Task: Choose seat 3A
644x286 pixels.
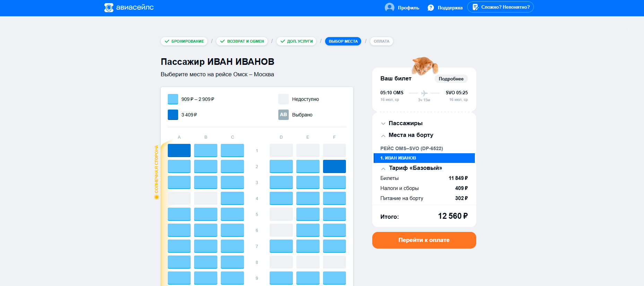Action: point(179,182)
